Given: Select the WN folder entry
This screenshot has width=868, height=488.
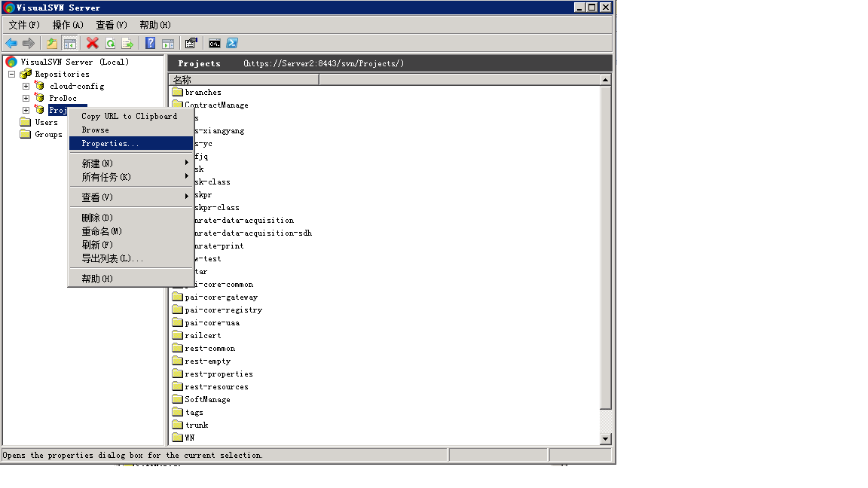Looking at the screenshot, I should 190,438.
